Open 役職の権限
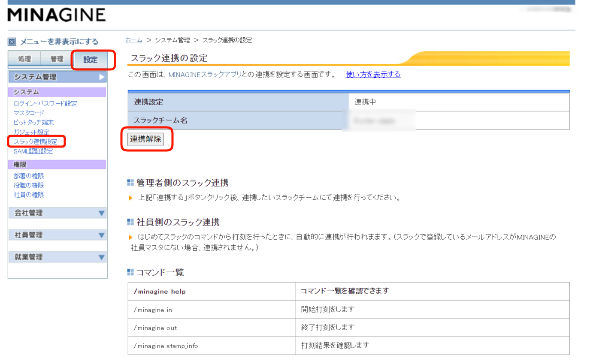Image resolution: width=590 pixels, height=364 pixels. pyautogui.click(x=29, y=186)
